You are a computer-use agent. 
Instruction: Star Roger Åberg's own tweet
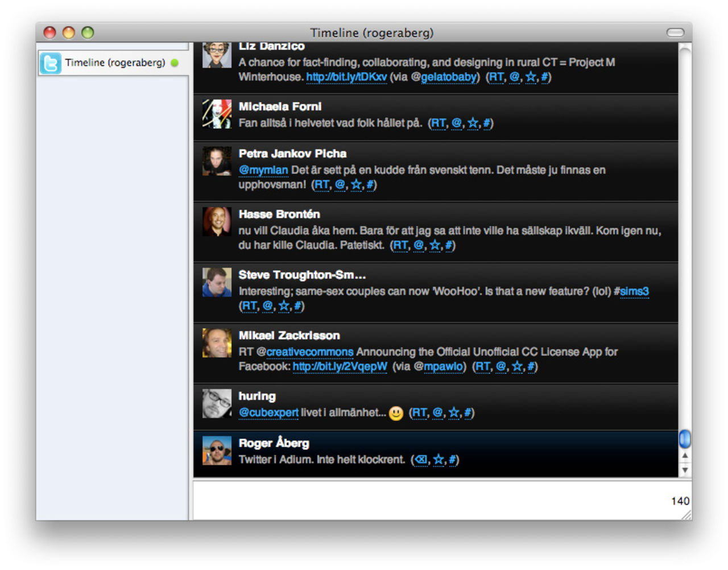coord(439,460)
